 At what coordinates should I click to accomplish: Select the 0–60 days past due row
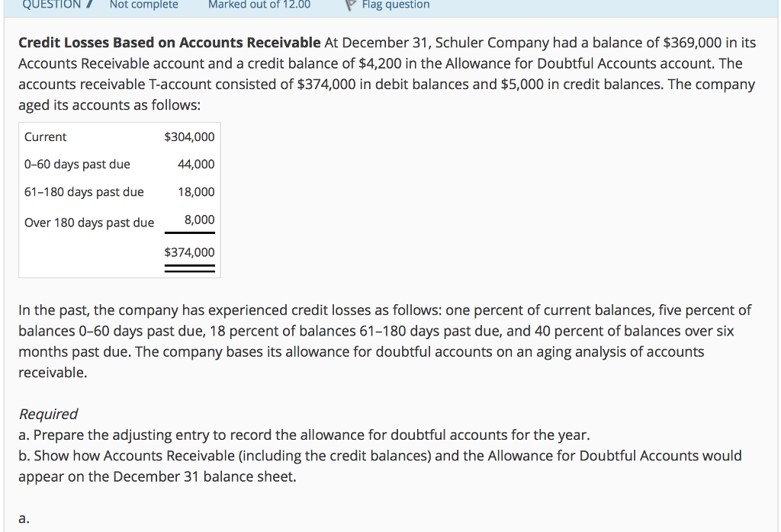pyautogui.click(x=78, y=164)
